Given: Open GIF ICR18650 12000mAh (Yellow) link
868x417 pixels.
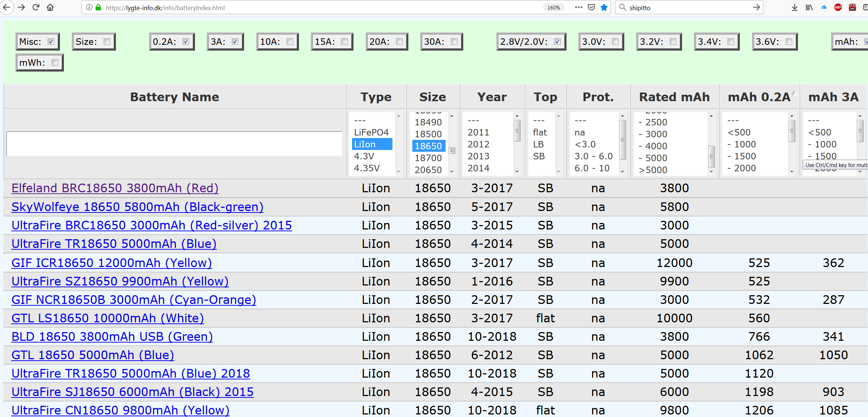Looking at the screenshot, I should coord(112,263).
